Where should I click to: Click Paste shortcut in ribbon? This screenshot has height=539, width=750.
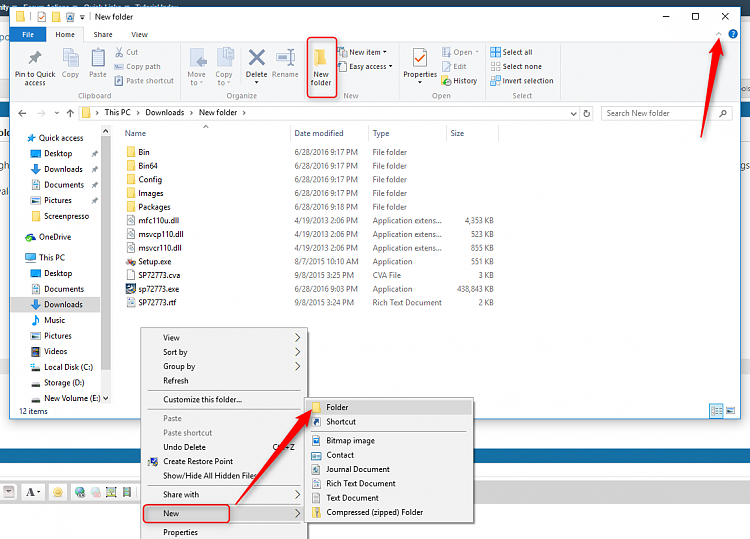144,81
